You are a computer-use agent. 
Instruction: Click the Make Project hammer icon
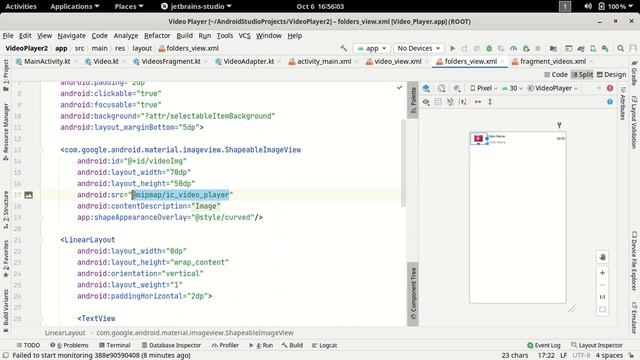(x=343, y=48)
